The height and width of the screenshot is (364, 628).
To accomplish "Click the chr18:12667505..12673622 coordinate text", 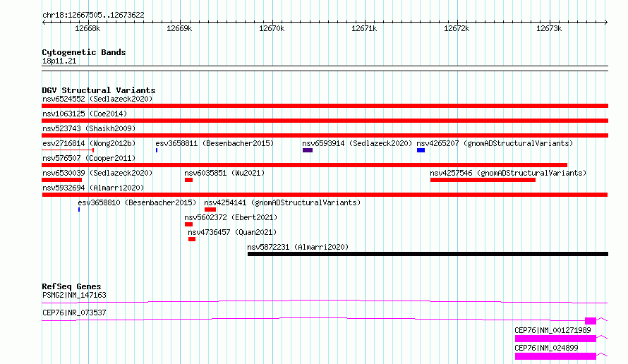I will coord(93,15).
